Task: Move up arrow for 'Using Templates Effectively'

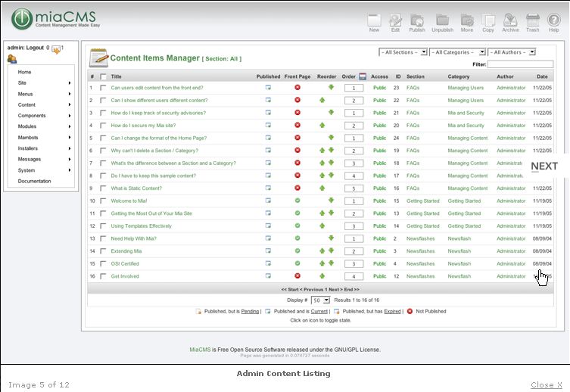Action: tap(322, 226)
